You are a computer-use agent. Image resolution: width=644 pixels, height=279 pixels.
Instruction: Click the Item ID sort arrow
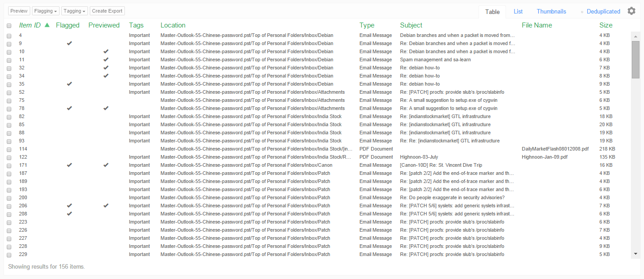(x=47, y=25)
